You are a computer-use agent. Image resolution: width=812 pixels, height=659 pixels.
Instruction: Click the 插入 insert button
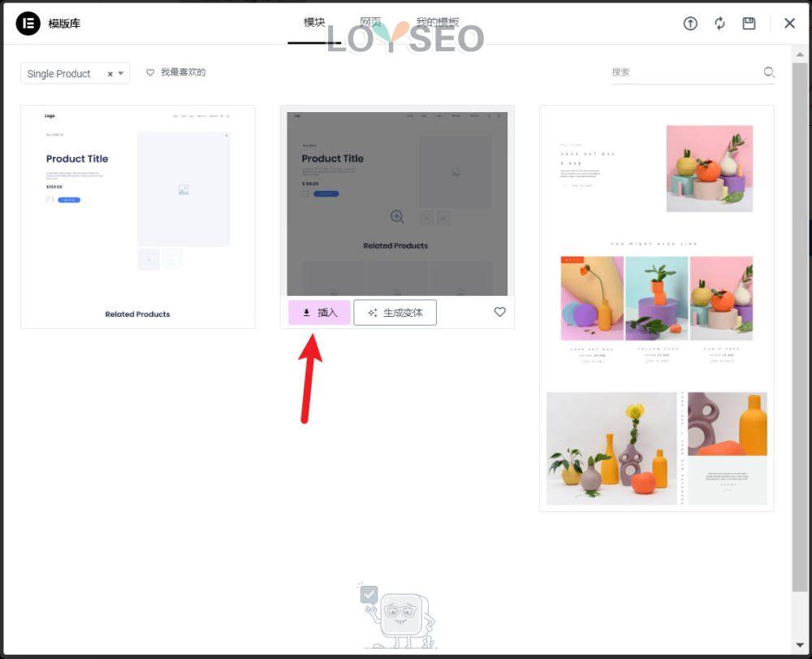(319, 312)
